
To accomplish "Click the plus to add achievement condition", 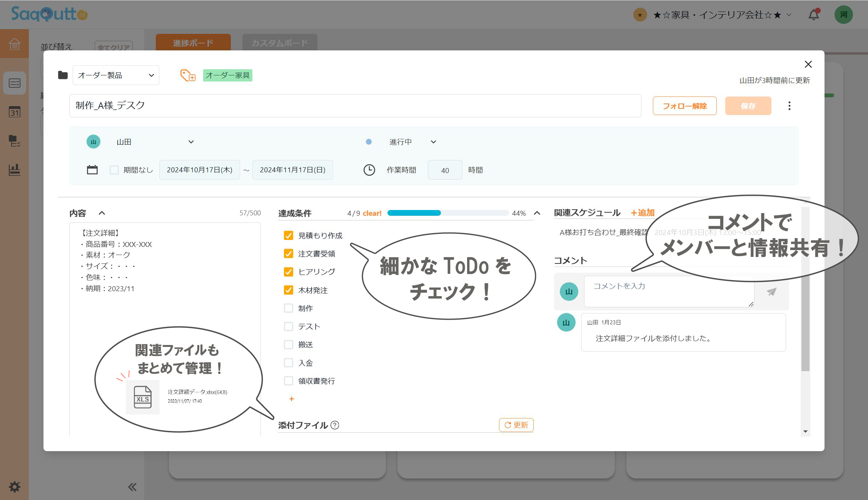I will [x=291, y=399].
